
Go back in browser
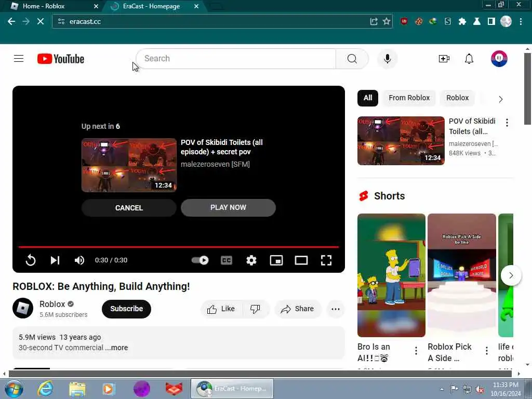(x=11, y=21)
